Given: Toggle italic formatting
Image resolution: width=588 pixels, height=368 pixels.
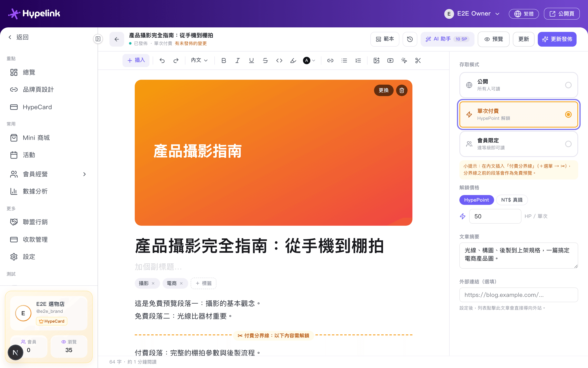Looking at the screenshot, I should [x=237, y=60].
